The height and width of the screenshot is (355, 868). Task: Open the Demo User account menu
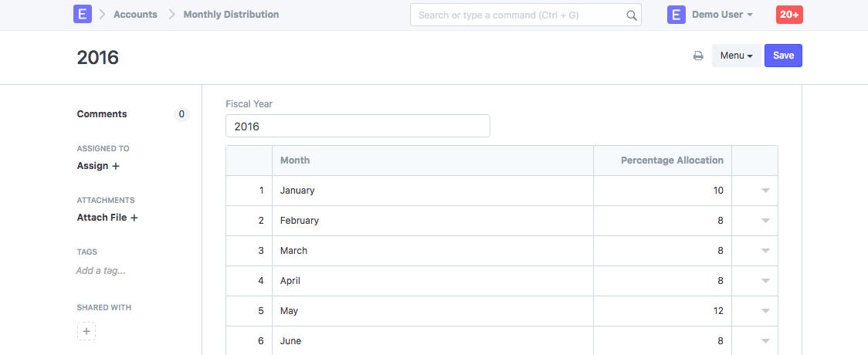click(722, 15)
